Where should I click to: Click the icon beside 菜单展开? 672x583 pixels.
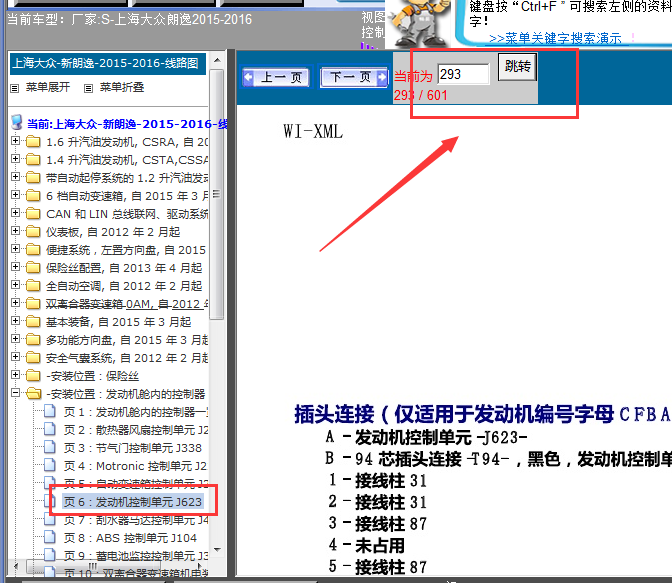pyautogui.click(x=15, y=88)
